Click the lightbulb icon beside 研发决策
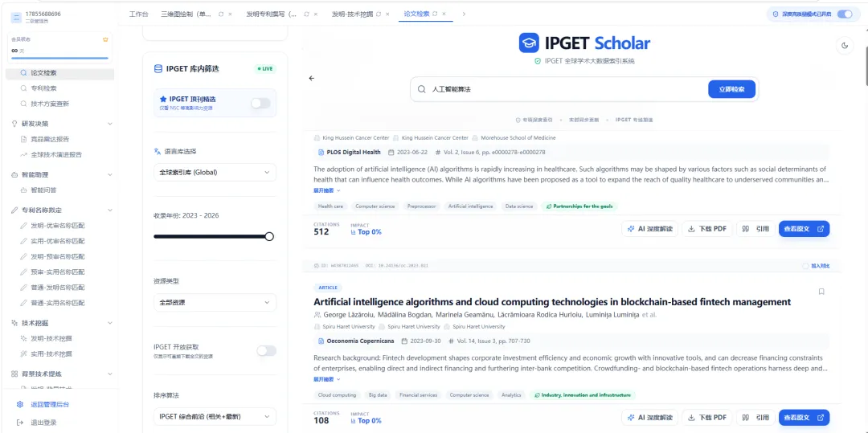This screenshot has height=433, width=868. pyautogui.click(x=15, y=124)
